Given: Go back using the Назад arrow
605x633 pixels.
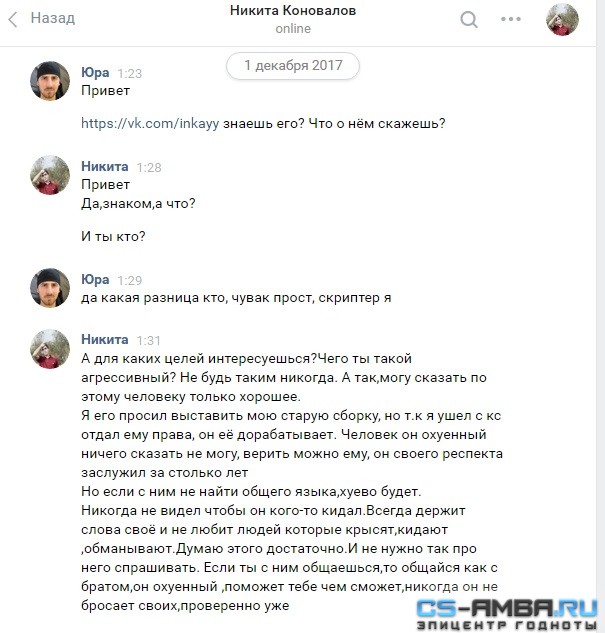Looking at the screenshot, I should pos(13,19).
